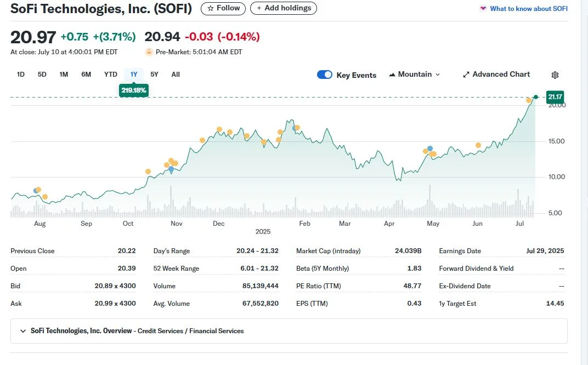
Task: Click the expand arrows icon beside Advanced Chart
Action: 466,75
